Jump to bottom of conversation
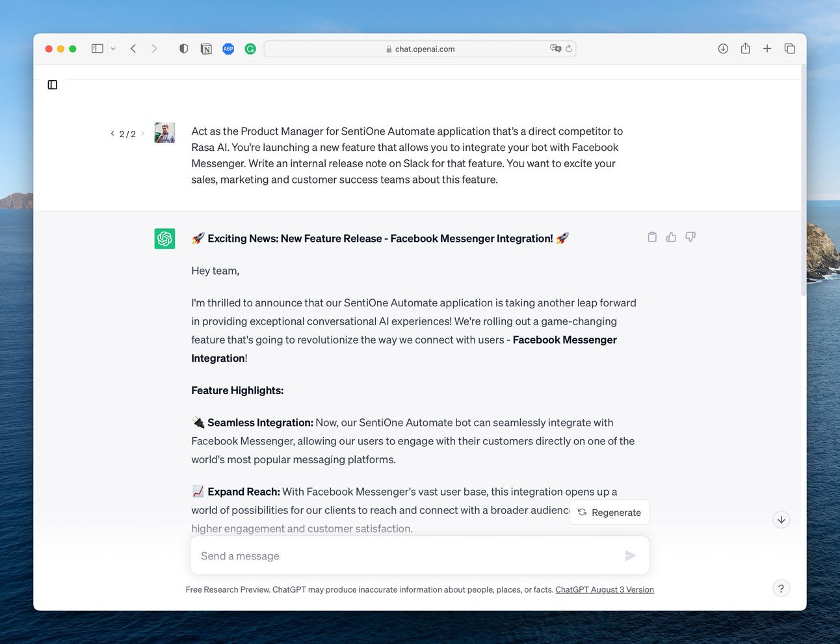Viewport: 840px width, 644px height. 781,520
